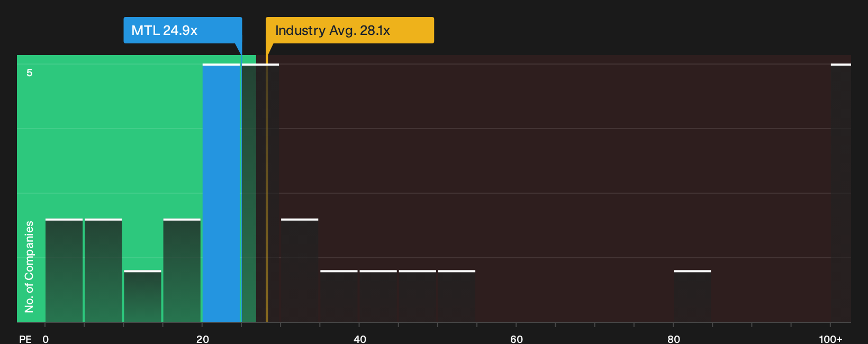
Task: Select the histogram bar at PE 80-85
Action: click(x=692, y=296)
